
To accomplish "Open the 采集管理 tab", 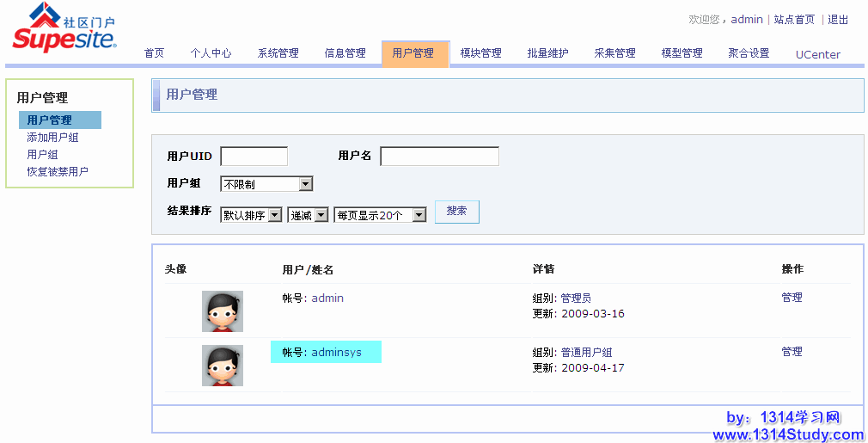I will 614,53.
